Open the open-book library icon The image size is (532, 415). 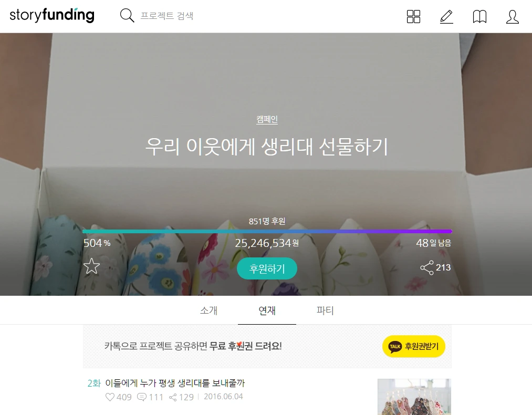coord(479,16)
